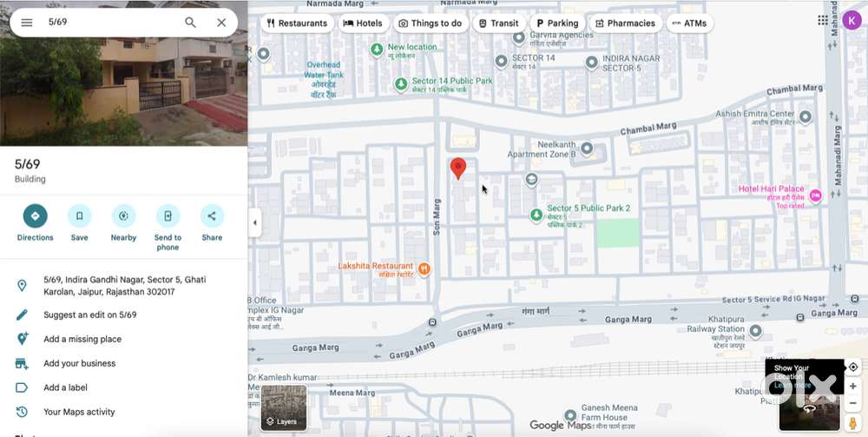This screenshot has width=868, height=437.
Task: Open the account avatar K
Action: click(852, 21)
